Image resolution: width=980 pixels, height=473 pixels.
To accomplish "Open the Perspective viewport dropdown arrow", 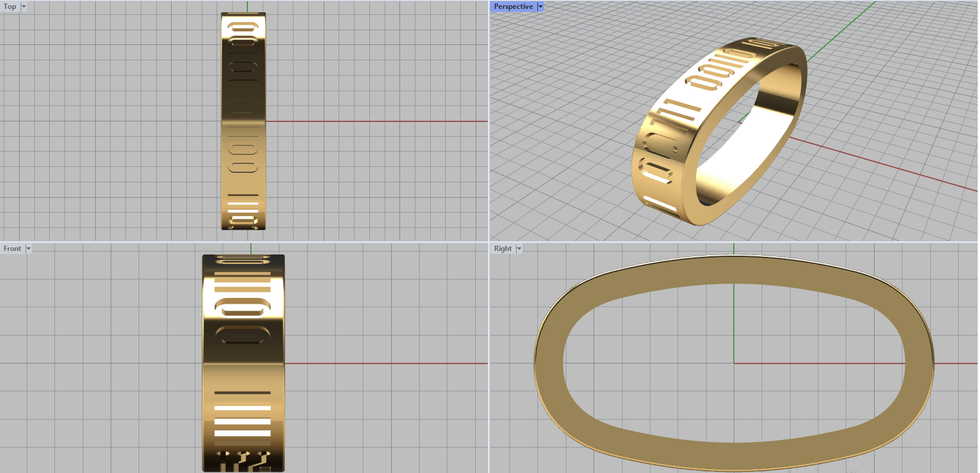I will pos(540,7).
